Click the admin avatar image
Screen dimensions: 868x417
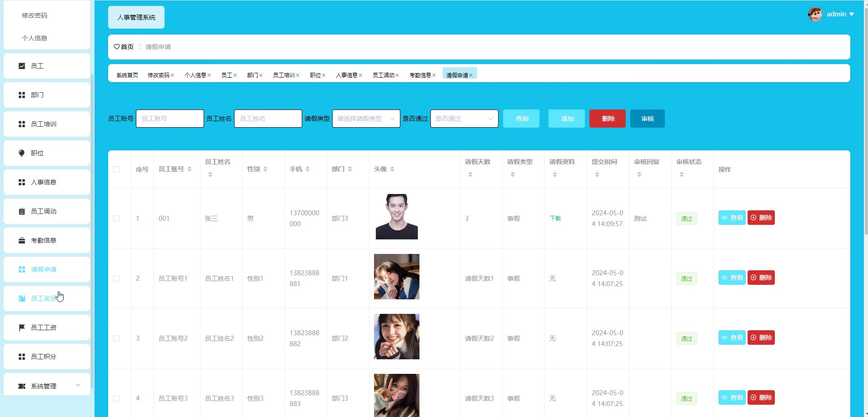815,14
